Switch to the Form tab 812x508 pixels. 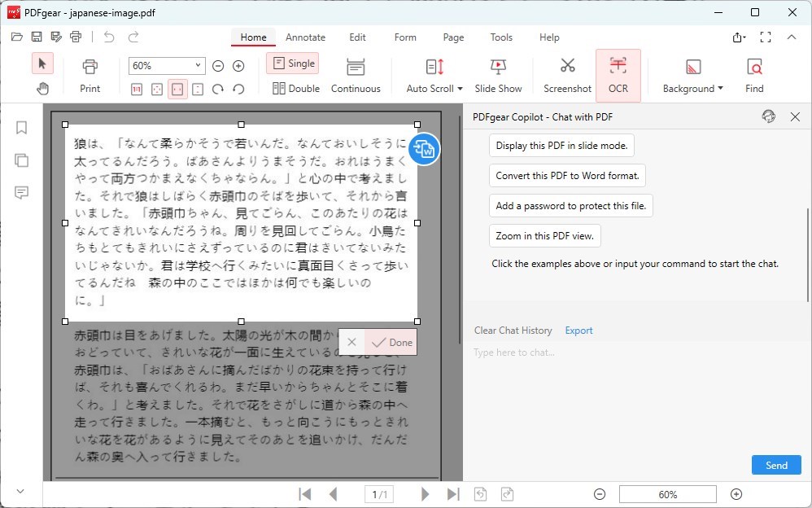(x=405, y=37)
